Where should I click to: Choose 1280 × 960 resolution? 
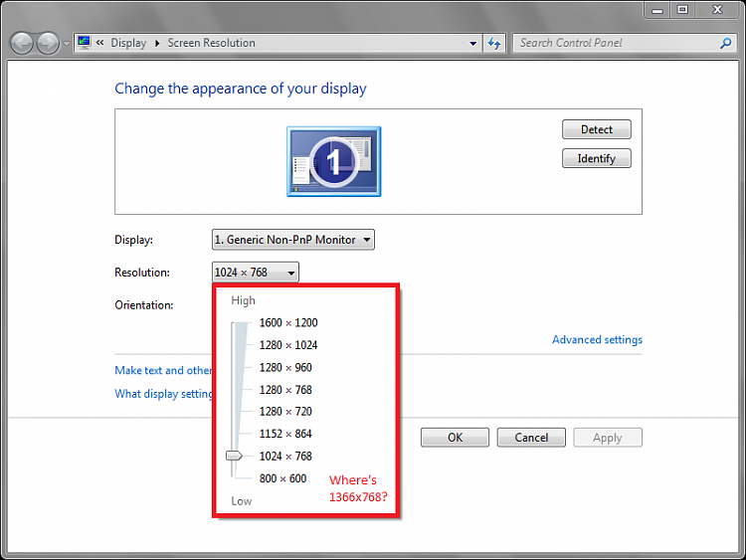[285, 367]
